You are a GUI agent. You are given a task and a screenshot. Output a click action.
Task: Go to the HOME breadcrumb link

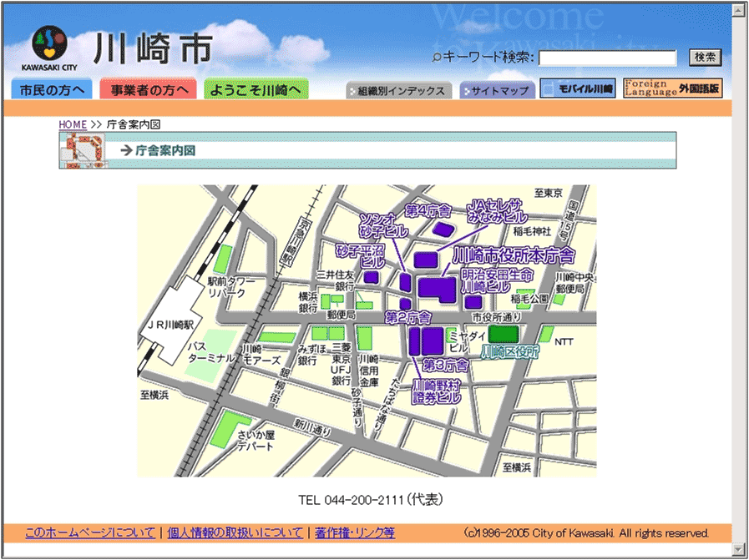click(x=72, y=124)
